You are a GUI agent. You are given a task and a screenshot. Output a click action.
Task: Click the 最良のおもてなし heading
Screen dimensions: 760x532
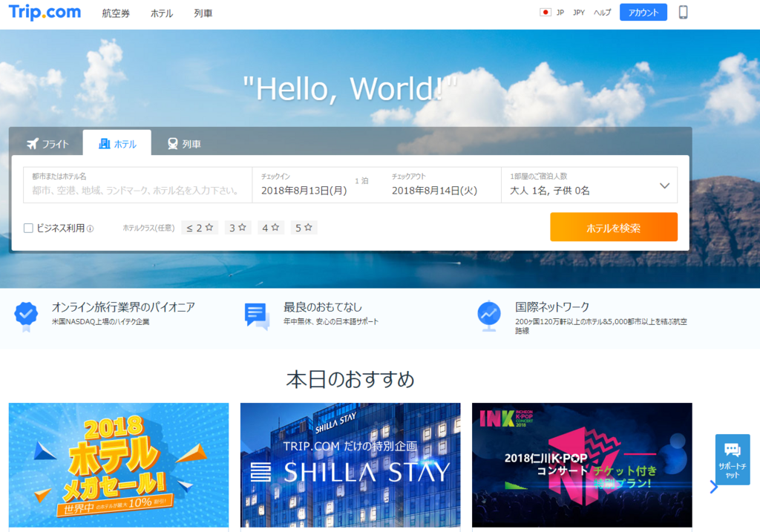[x=323, y=307]
